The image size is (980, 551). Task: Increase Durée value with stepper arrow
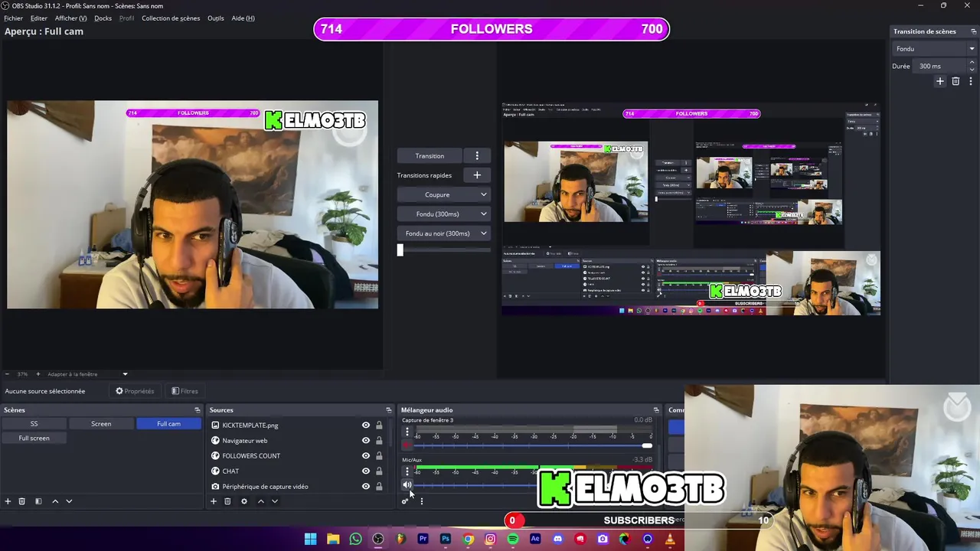pos(972,63)
